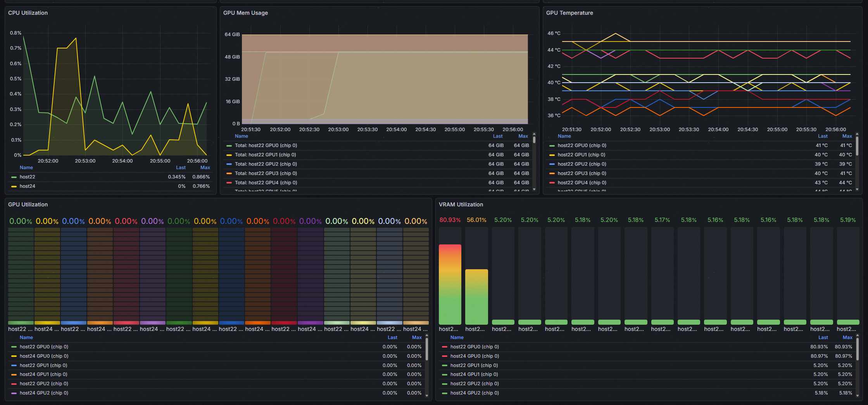Toggle host22 GPU3 series in GPU Temperature legend
The width and height of the screenshot is (868, 405).
(582, 173)
